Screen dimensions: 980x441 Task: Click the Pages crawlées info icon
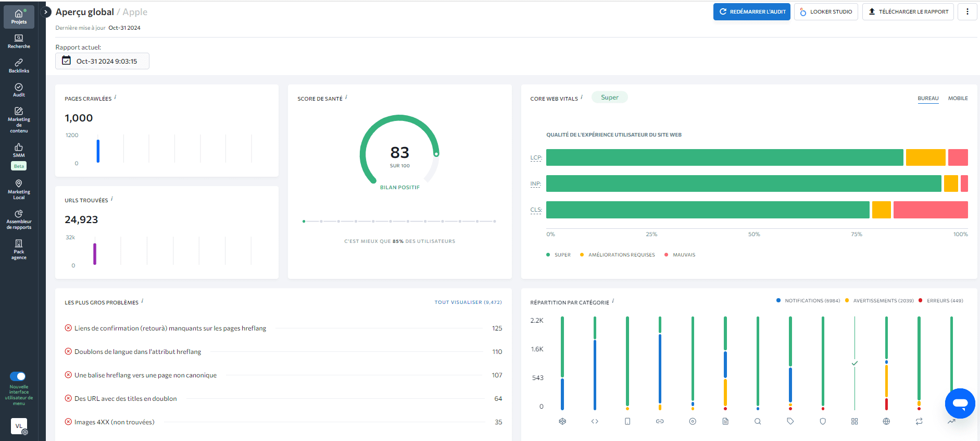coord(115,97)
